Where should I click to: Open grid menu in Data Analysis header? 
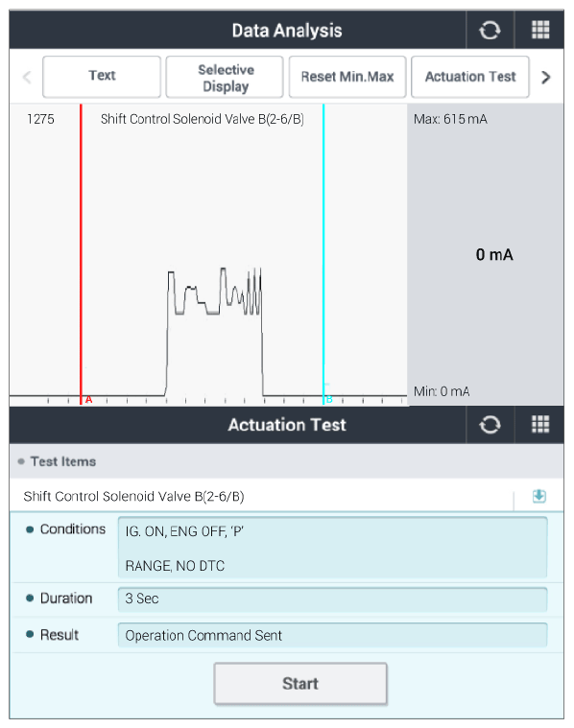click(540, 30)
